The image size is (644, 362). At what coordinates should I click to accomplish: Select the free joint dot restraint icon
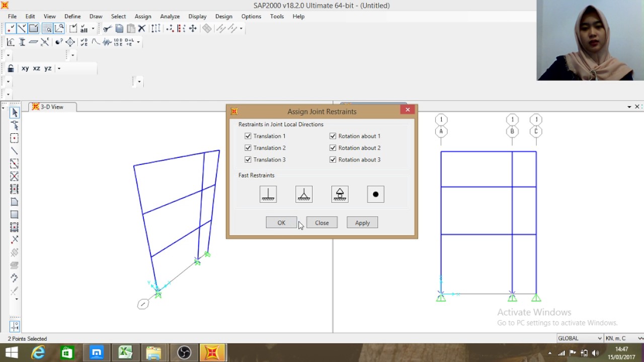(376, 195)
